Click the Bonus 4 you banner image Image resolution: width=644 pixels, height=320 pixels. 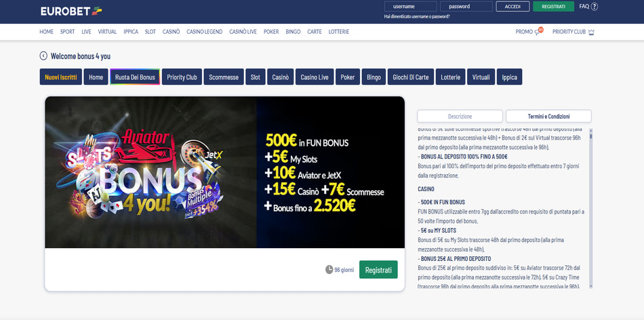[x=224, y=172]
